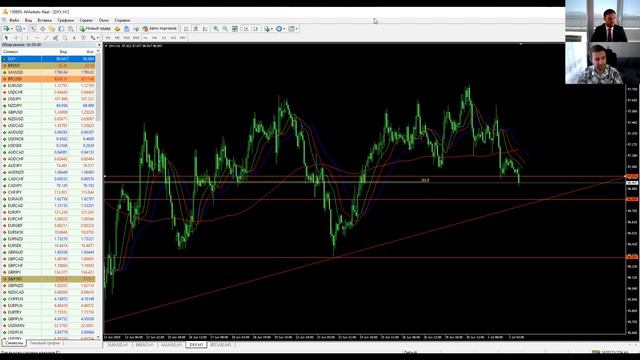Viewport: 640px width, 360px height.
Task: Expand the Indicators dropdown arrow
Action: pos(272,29)
